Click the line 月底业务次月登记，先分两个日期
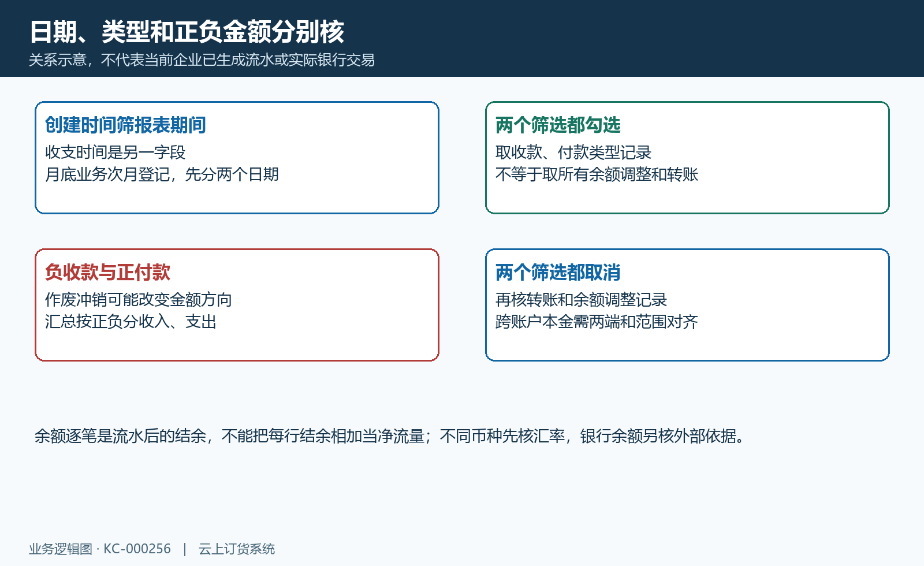 click(162, 174)
